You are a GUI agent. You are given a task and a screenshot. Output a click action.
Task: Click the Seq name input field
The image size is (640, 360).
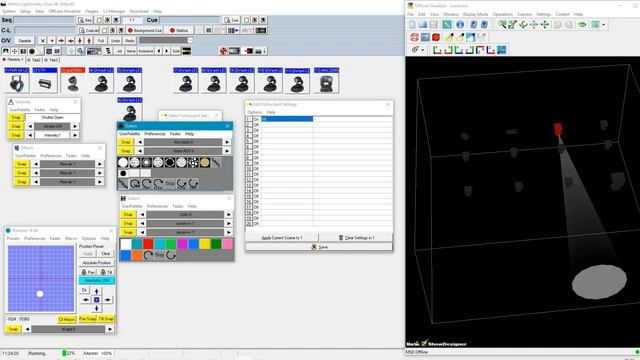point(44,20)
